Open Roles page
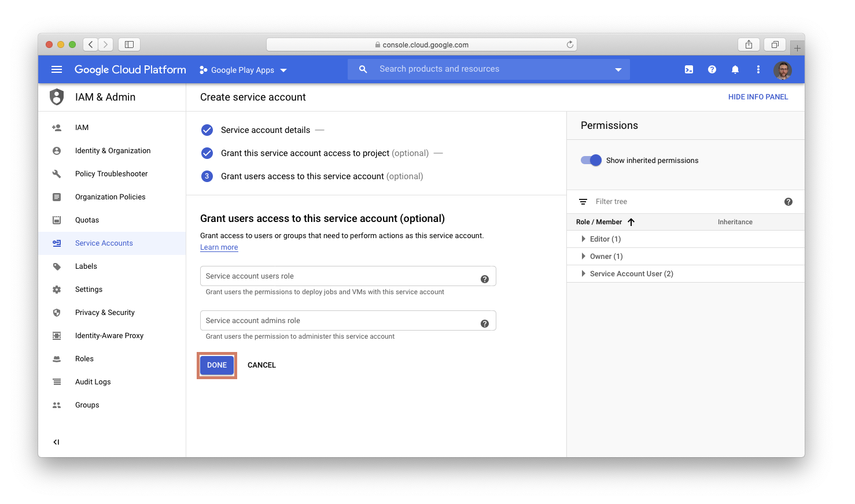The image size is (855, 504). (x=84, y=359)
